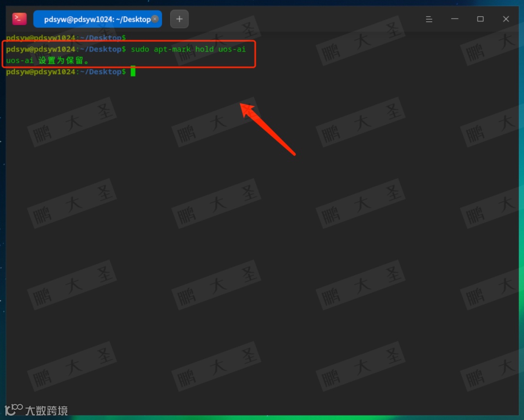524x420 pixels.
Task: Open a new terminal tab with plus
Action: (x=180, y=19)
